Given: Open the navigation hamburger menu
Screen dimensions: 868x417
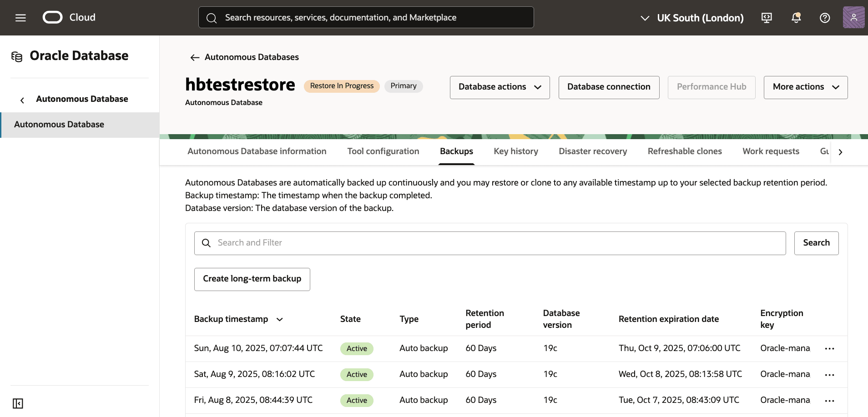Looking at the screenshot, I should pos(21,17).
